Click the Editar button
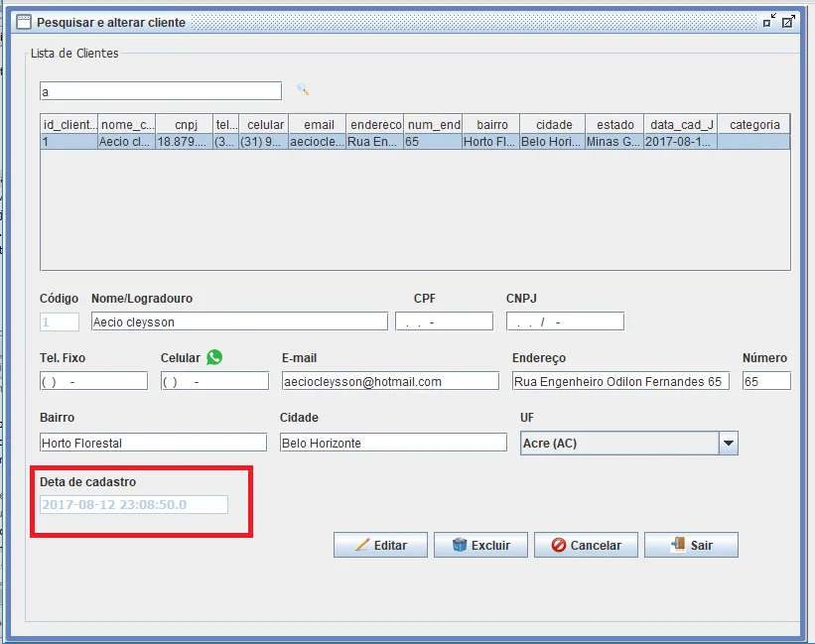This screenshot has height=644, width=815. [380, 545]
